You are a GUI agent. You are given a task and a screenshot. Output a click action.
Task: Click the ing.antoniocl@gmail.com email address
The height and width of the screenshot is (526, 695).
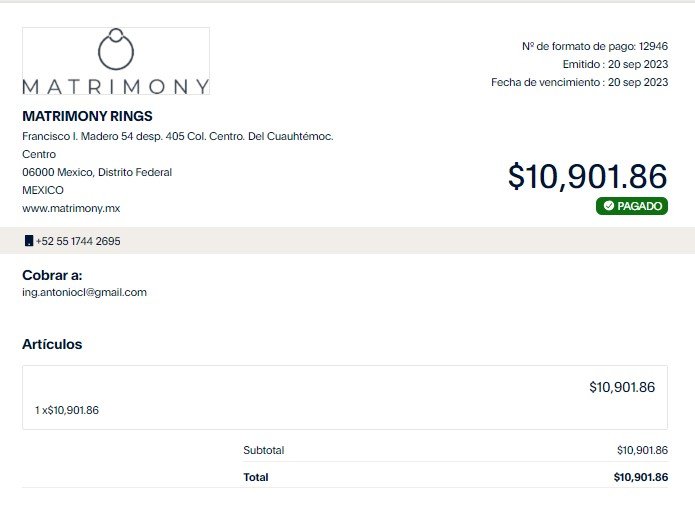coord(84,292)
